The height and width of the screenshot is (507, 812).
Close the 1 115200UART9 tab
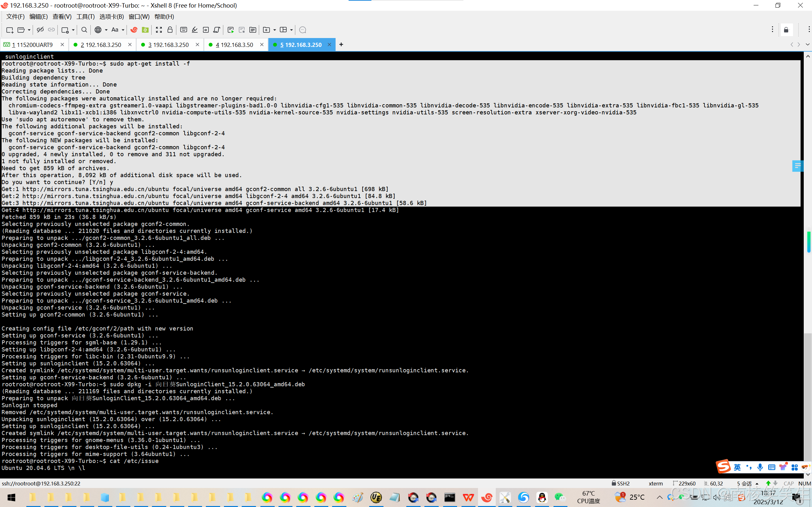[x=62, y=45]
